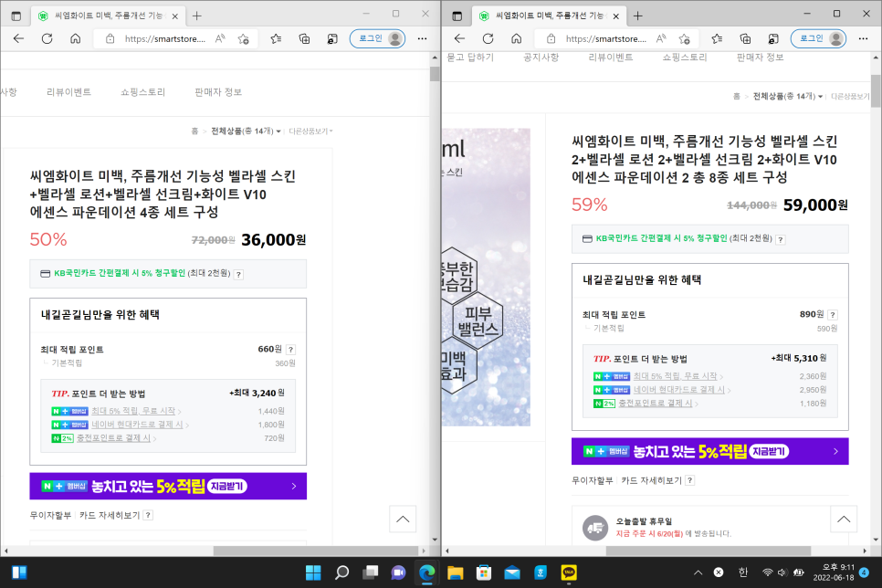Click 5%적립 지금받기 banner in left window
882x588 pixels.
(x=168, y=486)
